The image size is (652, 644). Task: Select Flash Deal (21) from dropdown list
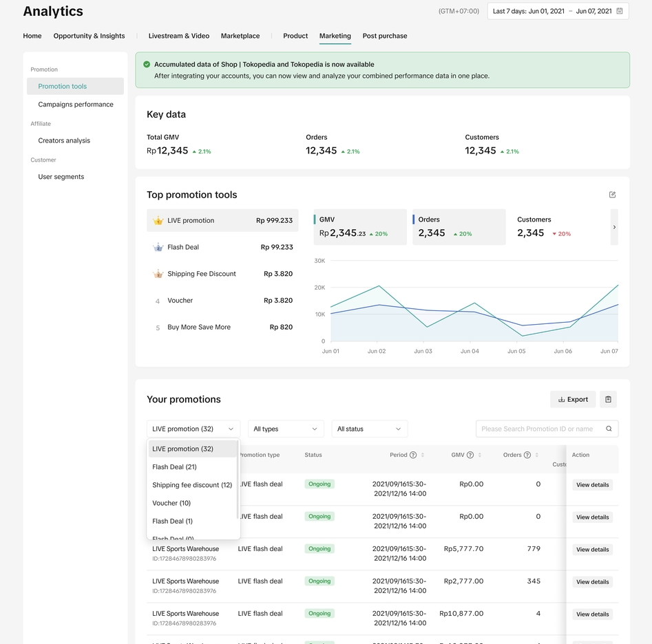click(x=175, y=466)
